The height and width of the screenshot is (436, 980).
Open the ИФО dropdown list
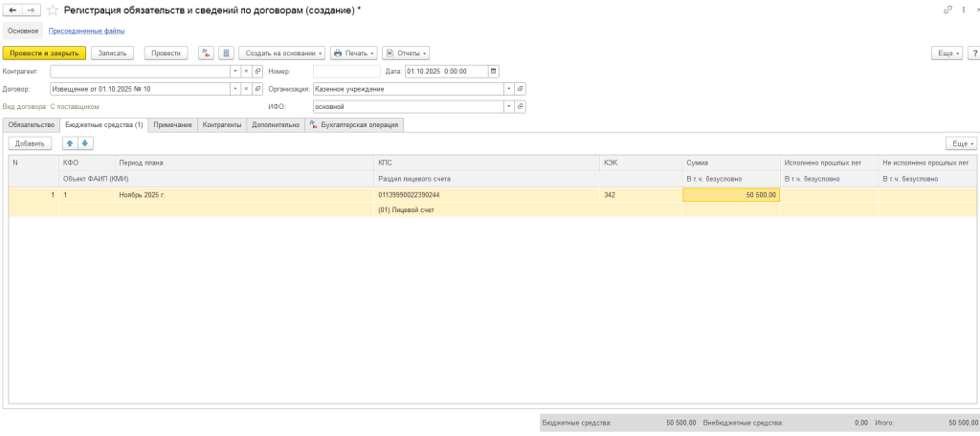[x=508, y=107]
